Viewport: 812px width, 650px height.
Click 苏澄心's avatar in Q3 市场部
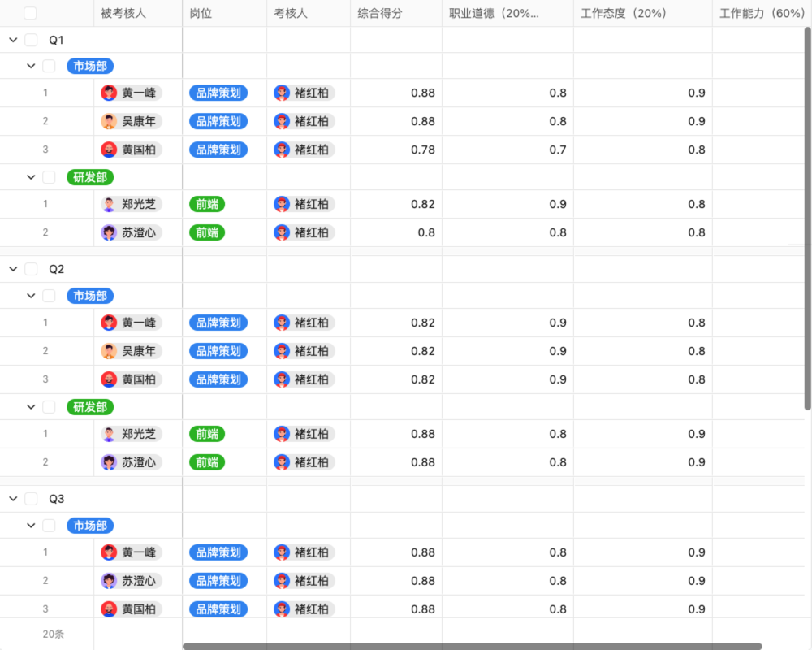pos(109,581)
